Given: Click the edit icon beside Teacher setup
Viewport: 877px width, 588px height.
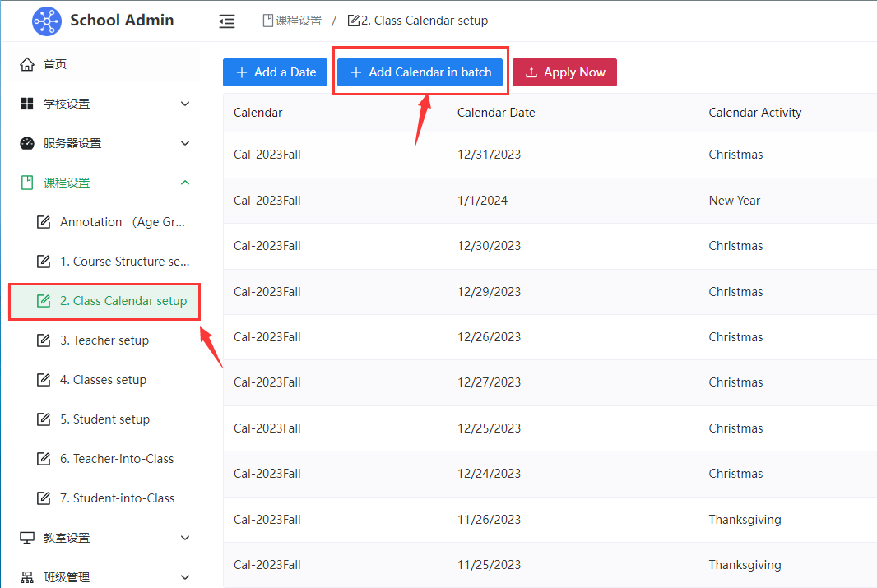Looking at the screenshot, I should pyautogui.click(x=44, y=340).
